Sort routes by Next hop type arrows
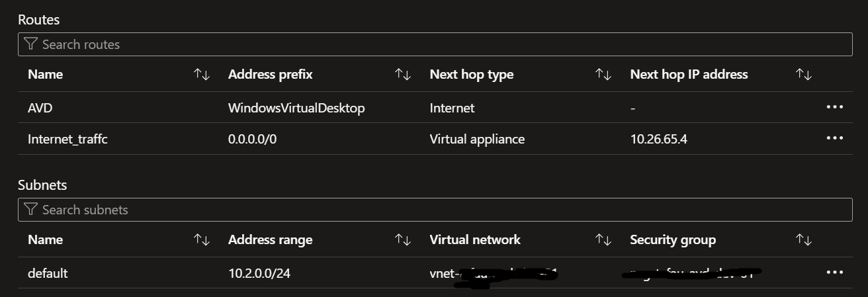The width and height of the screenshot is (868, 297). [x=603, y=75]
